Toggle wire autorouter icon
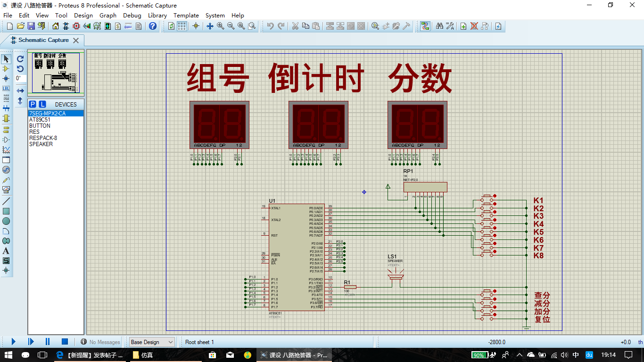Image resolution: width=644 pixels, height=362 pixels. [x=426, y=26]
